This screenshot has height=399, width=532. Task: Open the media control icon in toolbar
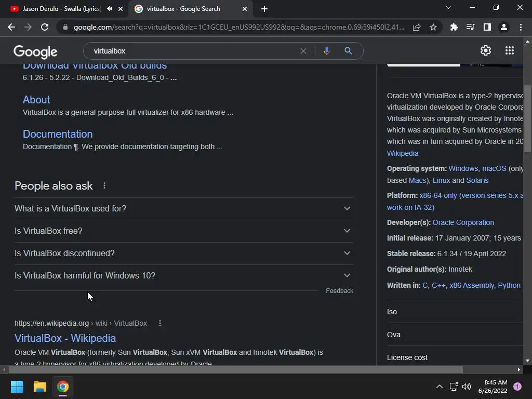click(470, 27)
